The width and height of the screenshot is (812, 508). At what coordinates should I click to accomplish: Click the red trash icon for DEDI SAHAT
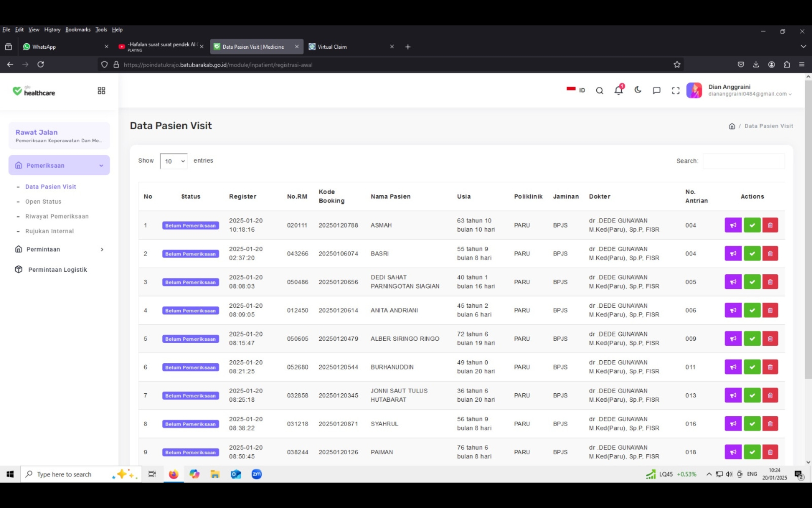click(x=770, y=282)
